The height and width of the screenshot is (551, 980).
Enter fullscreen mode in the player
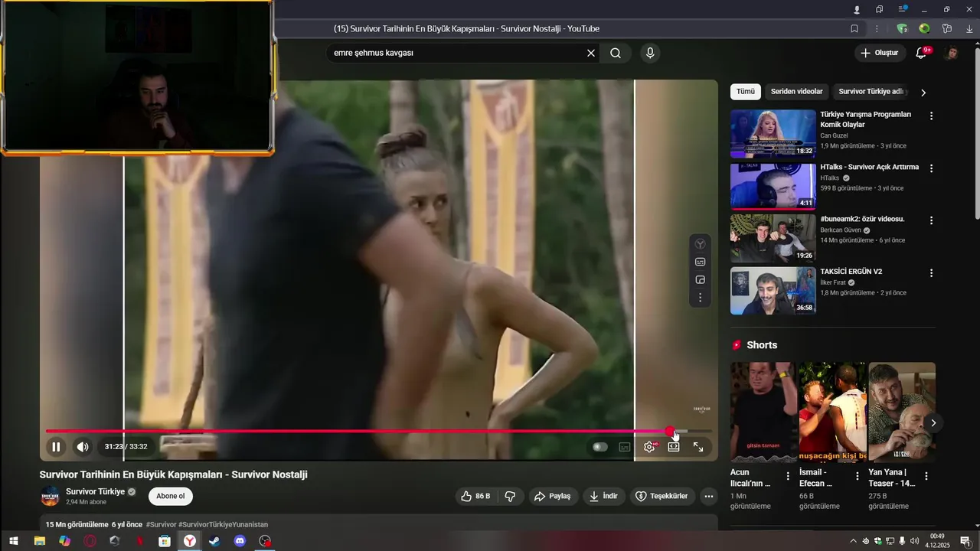click(x=698, y=447)
